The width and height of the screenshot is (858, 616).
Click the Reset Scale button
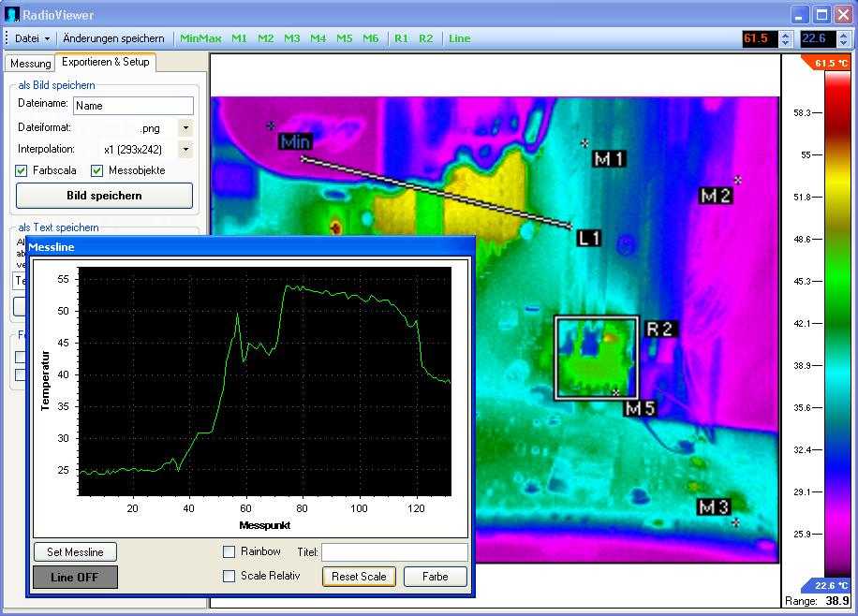click(359, 577)
